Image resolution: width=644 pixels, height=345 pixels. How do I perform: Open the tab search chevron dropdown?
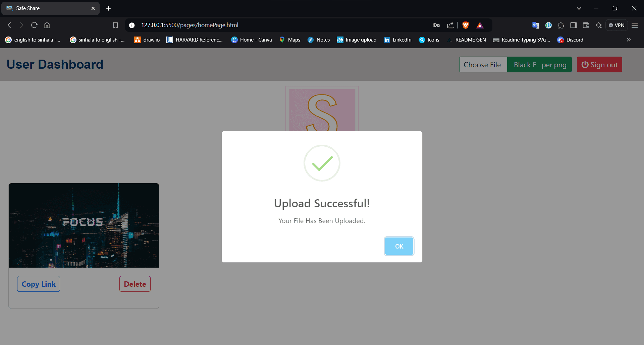click(579, 8)
